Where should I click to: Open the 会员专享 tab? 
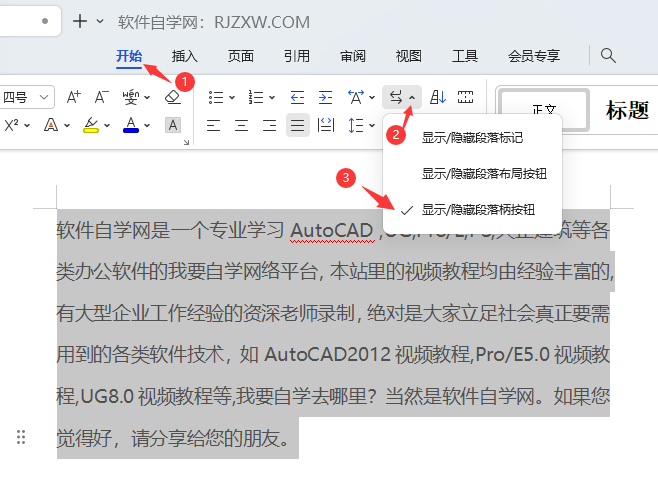[x=534, y=56]
